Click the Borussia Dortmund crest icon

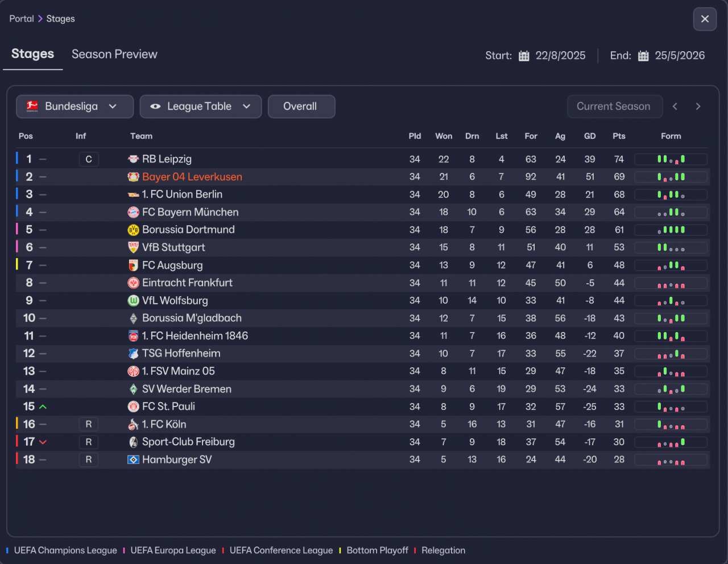click(133, 230)
